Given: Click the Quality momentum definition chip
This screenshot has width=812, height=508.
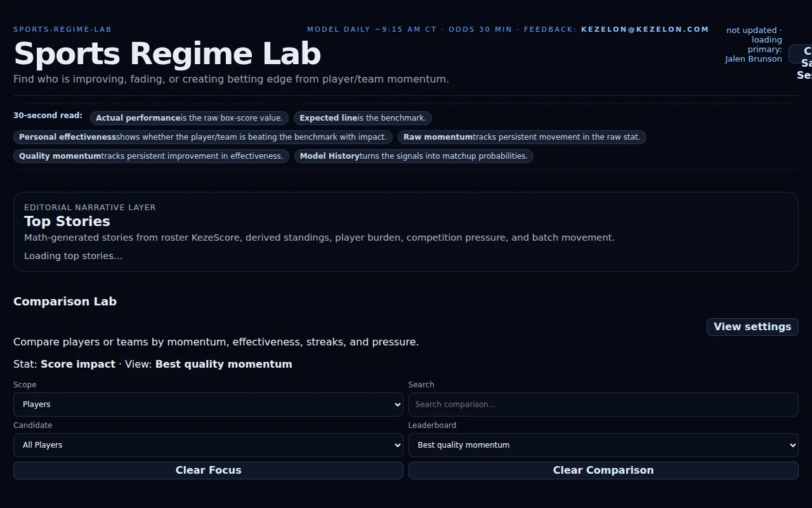Looking at the screenshot, I should click(x=151, y=156).
